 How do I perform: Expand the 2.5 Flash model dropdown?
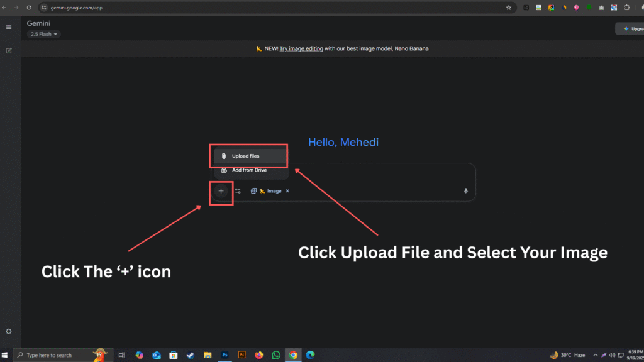(x=44, y=34)
